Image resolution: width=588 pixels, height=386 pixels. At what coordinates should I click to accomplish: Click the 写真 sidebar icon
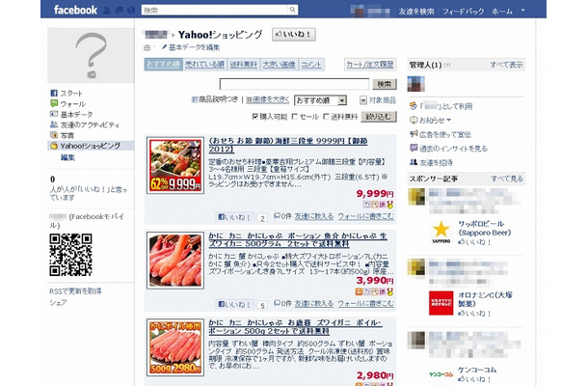coord(54,135)
